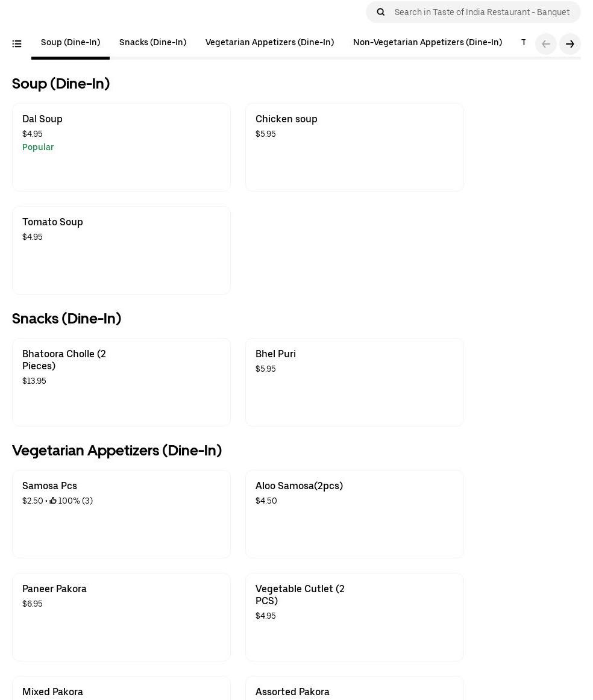Screen dimensions: 593x700
Task: Open Vegetarian Appetizers (Dine-In) tab
Action: pos(269,43)
